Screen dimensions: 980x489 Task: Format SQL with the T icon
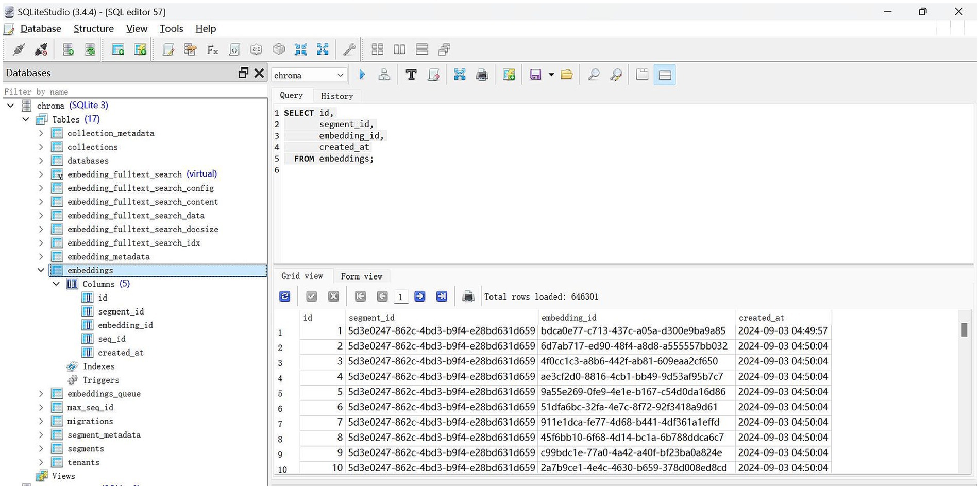[x=411, y=75]
